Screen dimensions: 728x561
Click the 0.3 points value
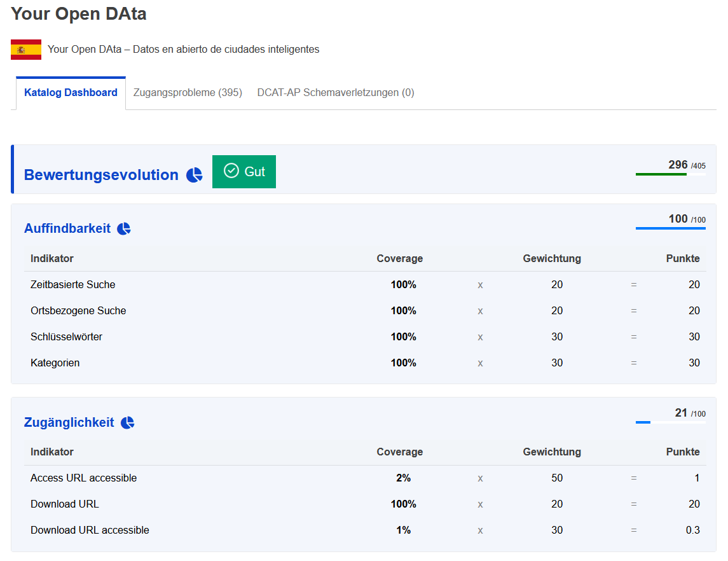click(x=693, y=530)
